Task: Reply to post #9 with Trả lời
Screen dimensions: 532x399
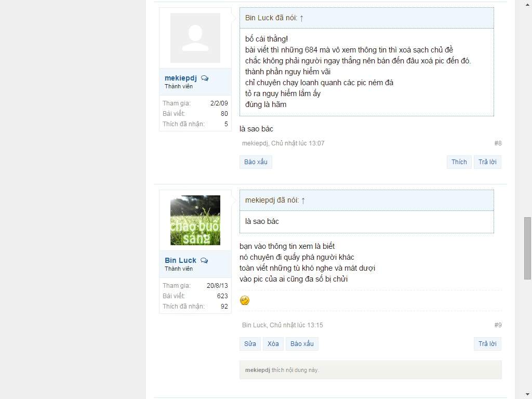Action: pos(487,344)
